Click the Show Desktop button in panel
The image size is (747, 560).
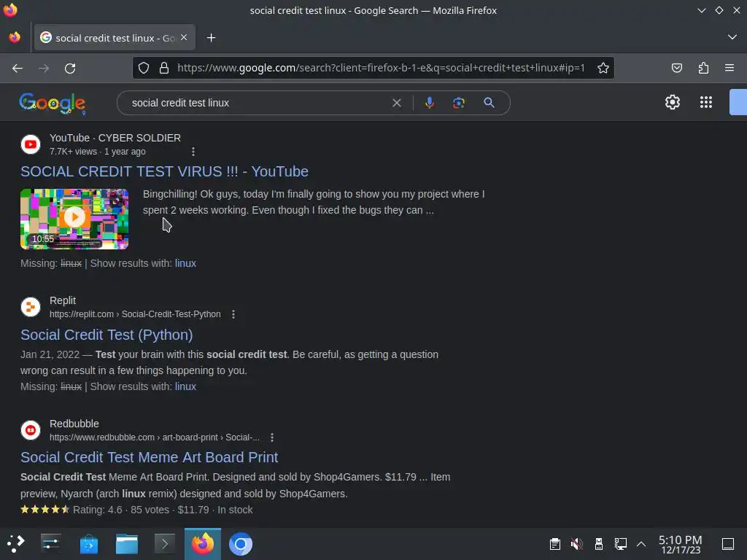tap(727, 543)
